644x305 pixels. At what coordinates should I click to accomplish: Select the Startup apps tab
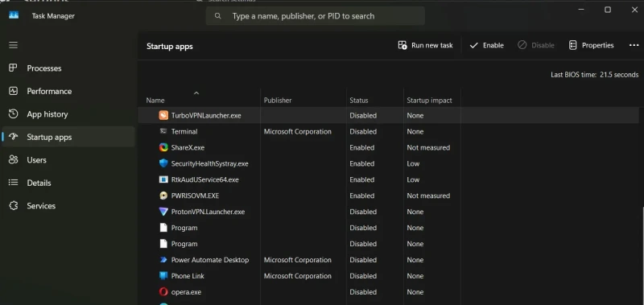(x=68, y=137)
